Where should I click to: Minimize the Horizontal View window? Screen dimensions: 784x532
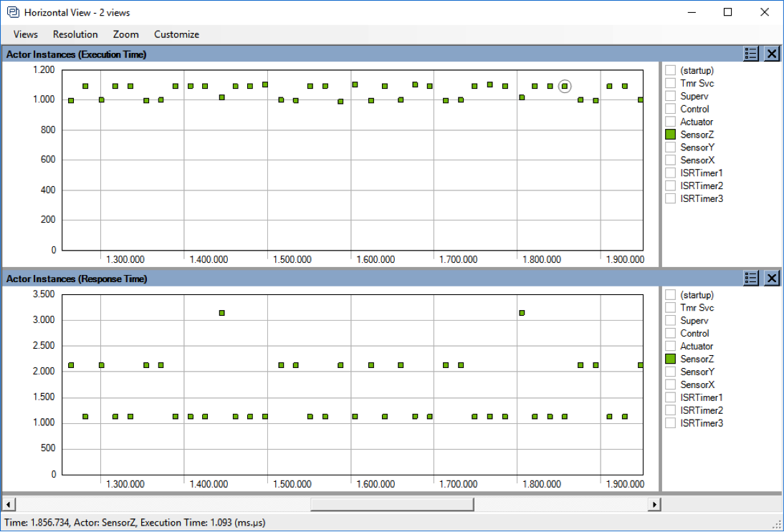coord(692,12)
